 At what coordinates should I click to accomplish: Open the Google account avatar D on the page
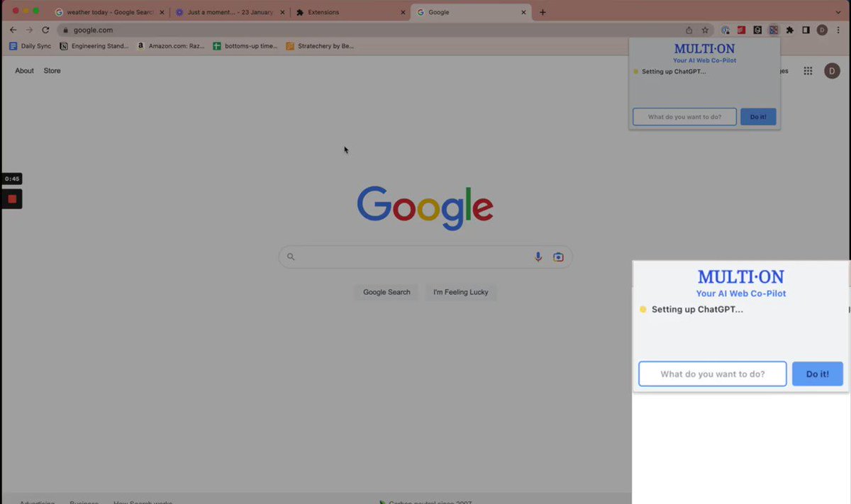coord(832,71)
